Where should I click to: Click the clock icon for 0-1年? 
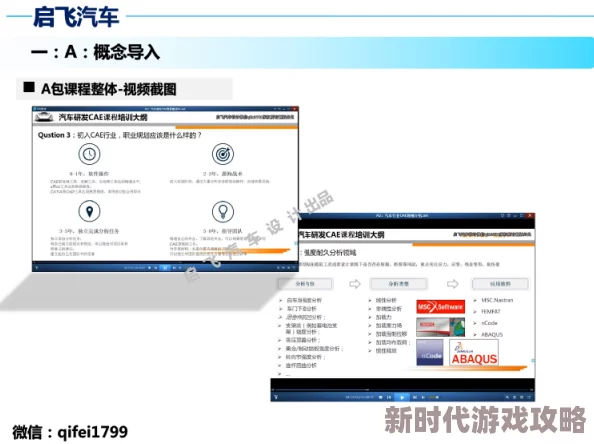coord(89,154)
